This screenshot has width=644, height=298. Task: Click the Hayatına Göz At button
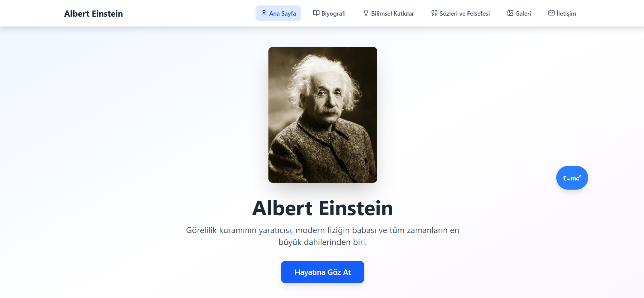[323, 272]
